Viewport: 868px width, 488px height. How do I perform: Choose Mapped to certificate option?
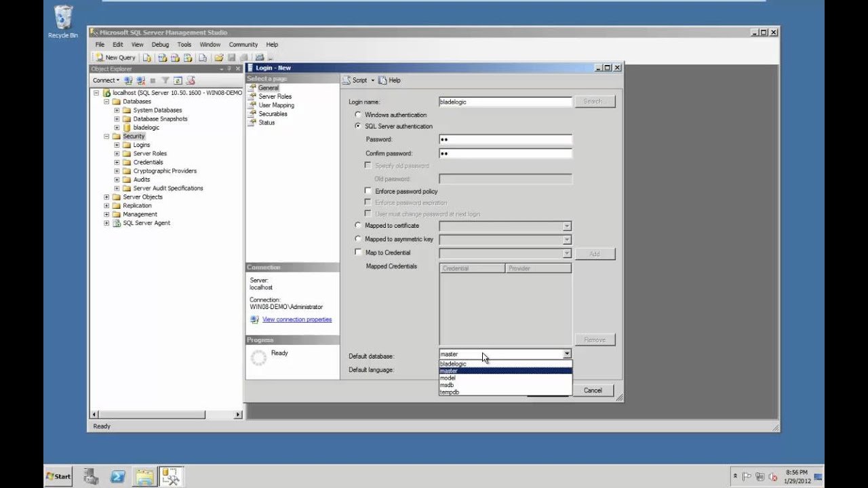pyautogui.click(x=358, y=226)
